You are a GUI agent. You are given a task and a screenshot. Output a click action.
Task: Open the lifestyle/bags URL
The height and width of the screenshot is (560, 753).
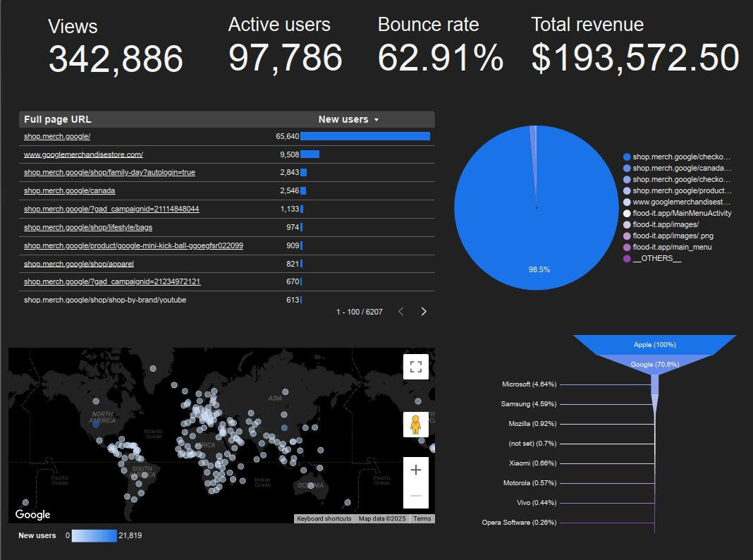point(88,227)
